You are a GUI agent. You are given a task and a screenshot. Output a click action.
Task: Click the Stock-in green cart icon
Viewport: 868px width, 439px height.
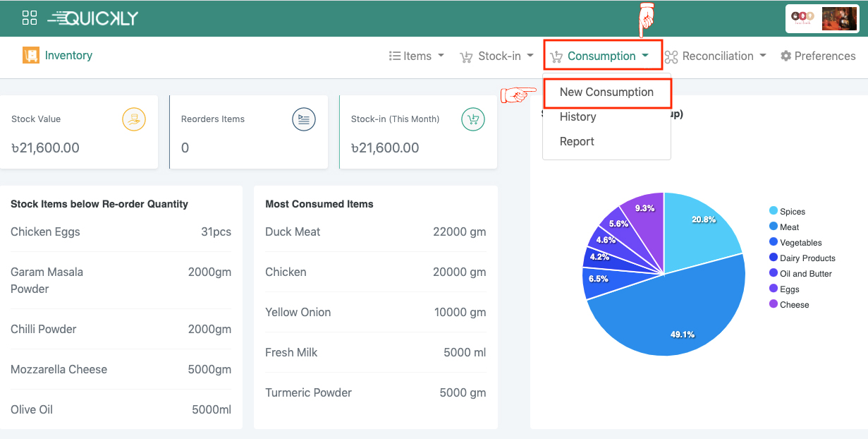coord(473,119)
